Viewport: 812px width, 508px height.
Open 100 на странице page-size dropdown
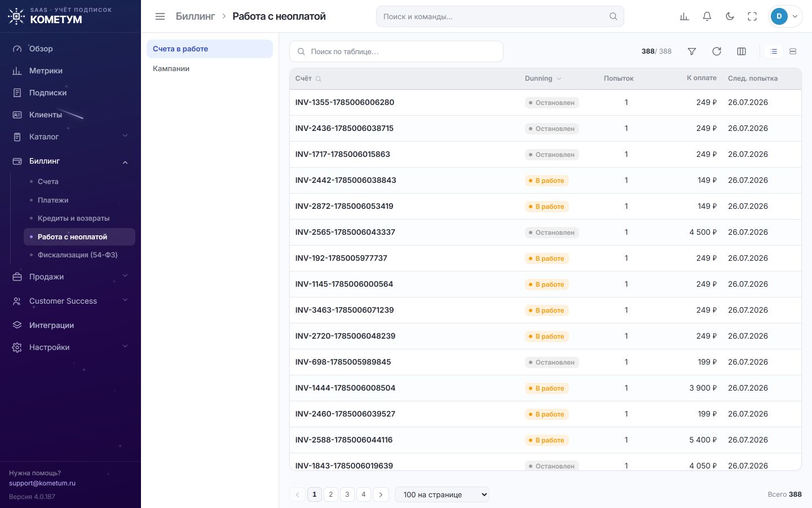(x=442, y=494)
